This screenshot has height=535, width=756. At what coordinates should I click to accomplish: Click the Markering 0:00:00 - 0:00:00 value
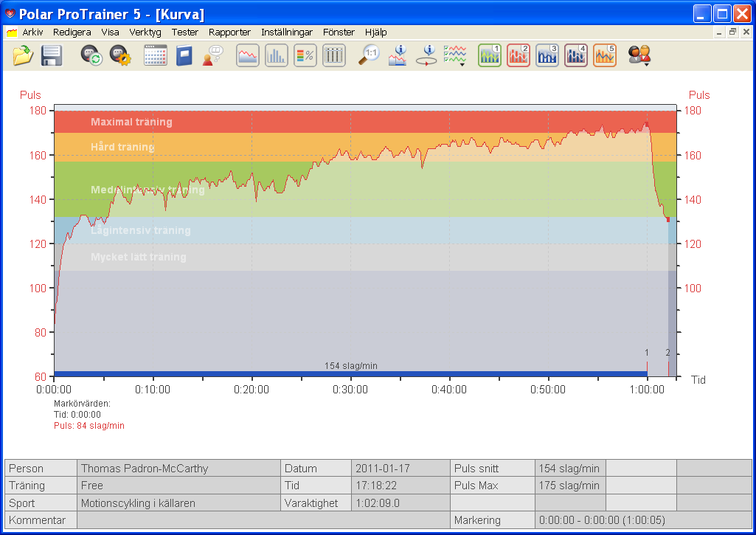[642, 520]
